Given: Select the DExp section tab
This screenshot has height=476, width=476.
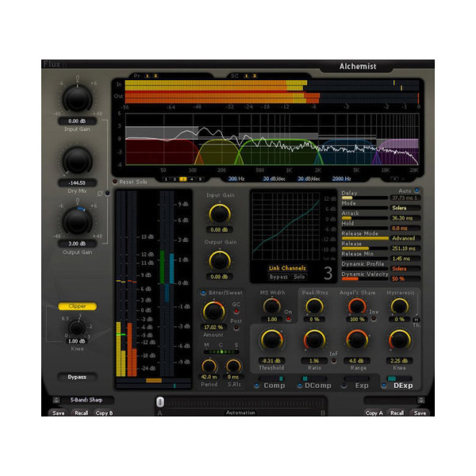Looking at the screenshot, I should 403,386.
